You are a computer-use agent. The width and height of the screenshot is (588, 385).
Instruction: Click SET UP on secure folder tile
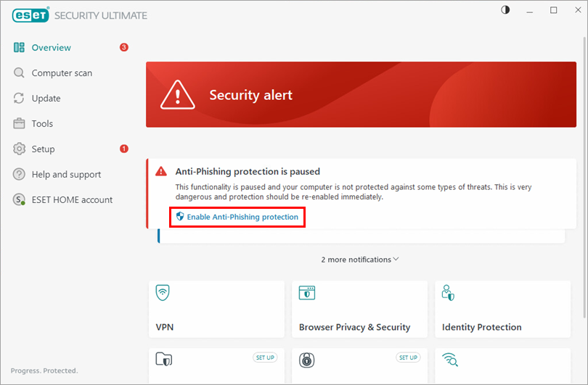[264, 357]
